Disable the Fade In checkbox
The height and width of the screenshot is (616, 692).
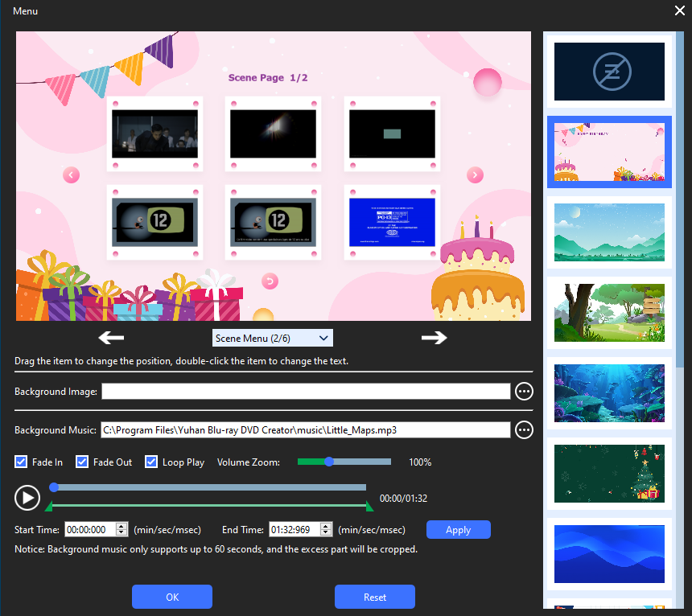(x=22, y=462)
